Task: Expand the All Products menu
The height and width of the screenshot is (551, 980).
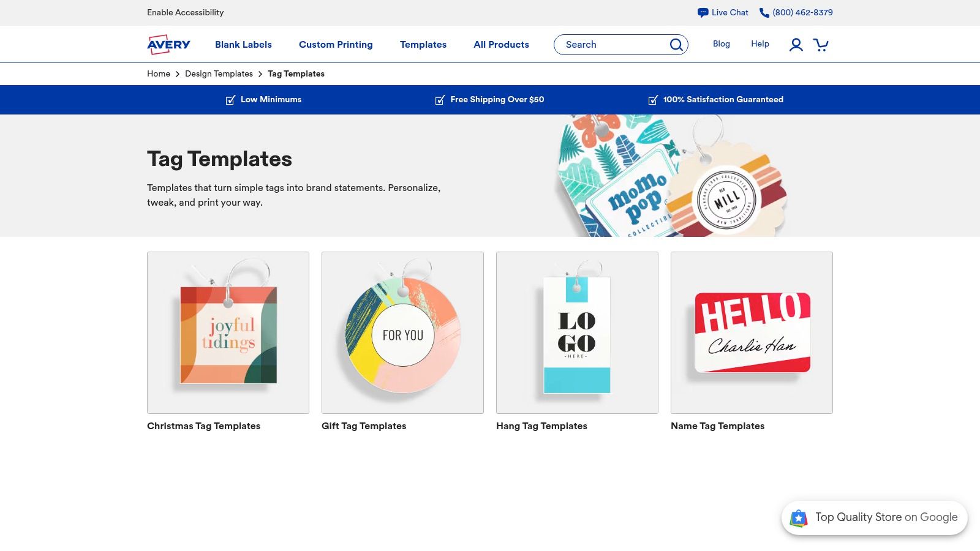Action: [x=501, y=45]
